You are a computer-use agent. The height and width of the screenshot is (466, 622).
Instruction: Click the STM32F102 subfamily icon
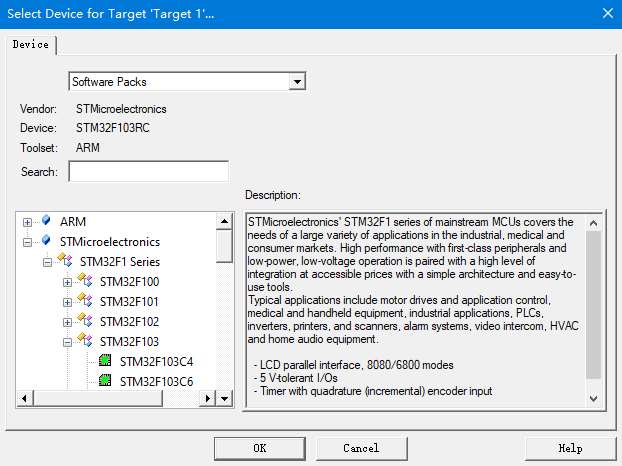tap(85, 320)
